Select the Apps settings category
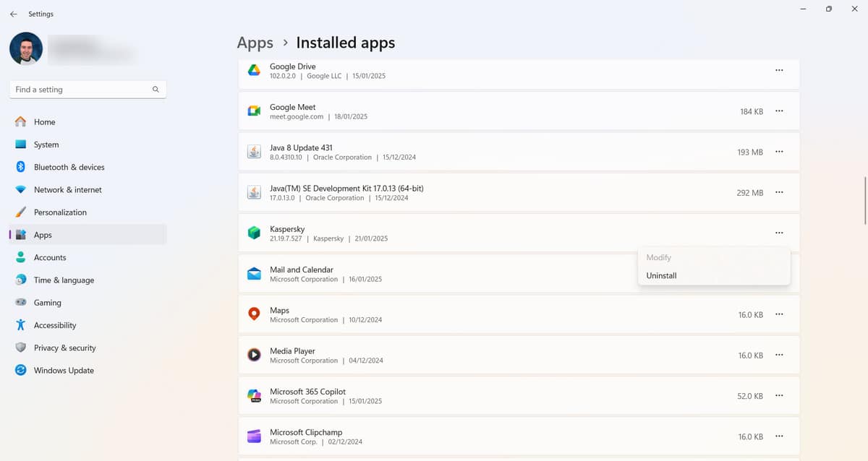868x461 pixels. [88, 235]
